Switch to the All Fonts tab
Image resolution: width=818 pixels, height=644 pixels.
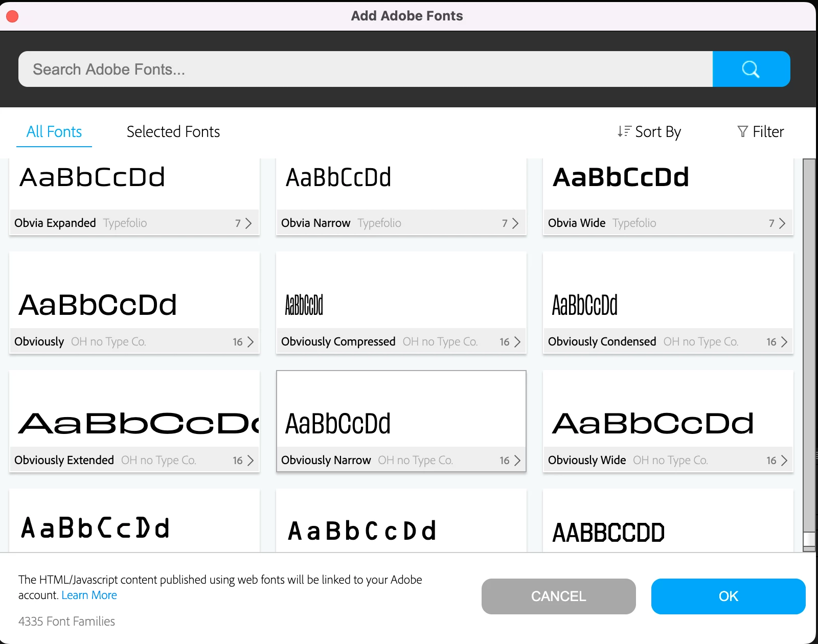coord(54,132)
